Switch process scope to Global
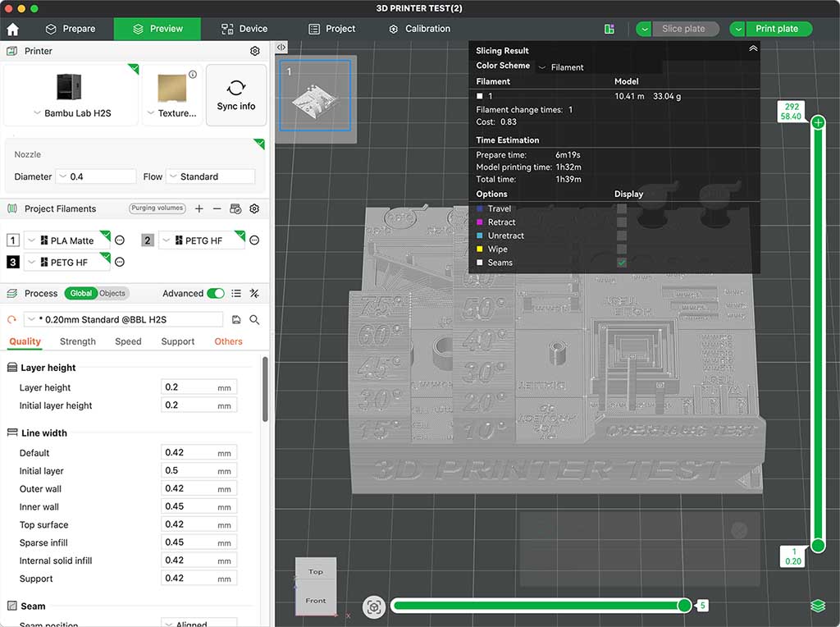The height and width of the screenshot is (627, 840). pos(81,293)
